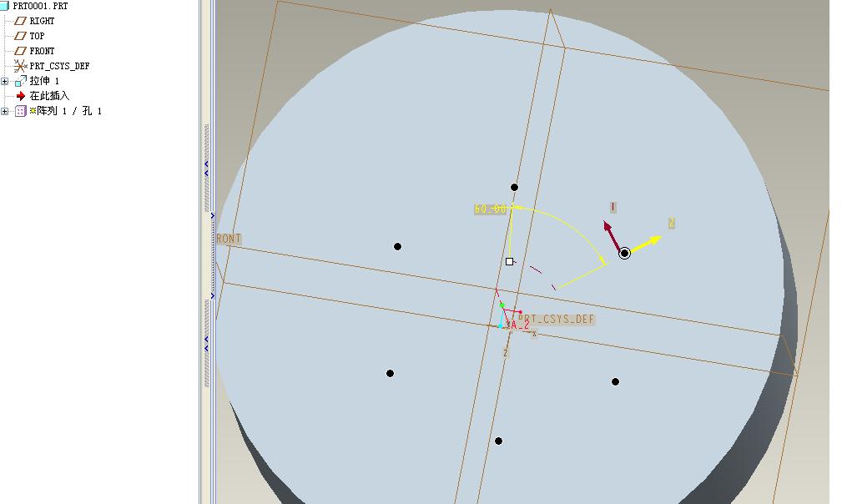847x504 pixels.
Task: Select the PRT0001.PRT root node in model tree
Action: point(40,6)
